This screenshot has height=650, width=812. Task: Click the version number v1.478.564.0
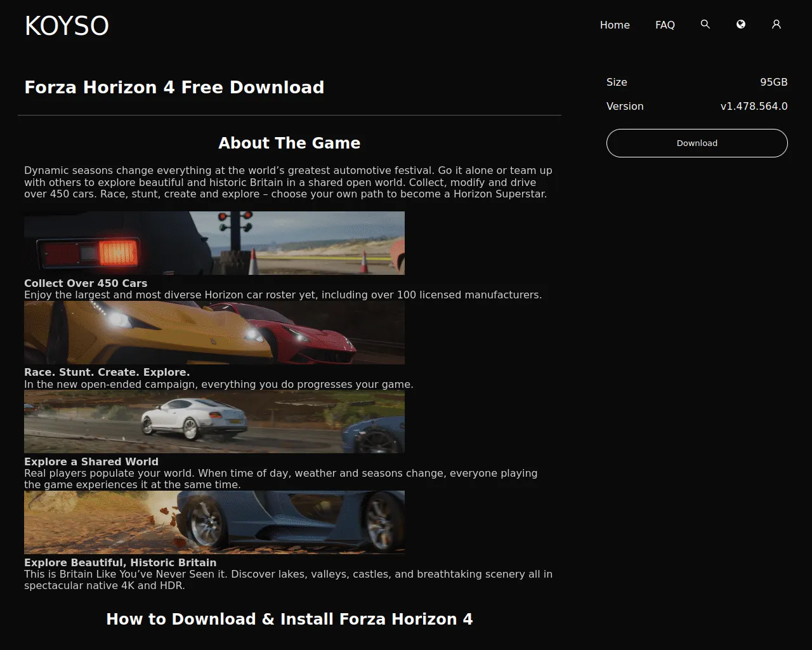[754, 106]
